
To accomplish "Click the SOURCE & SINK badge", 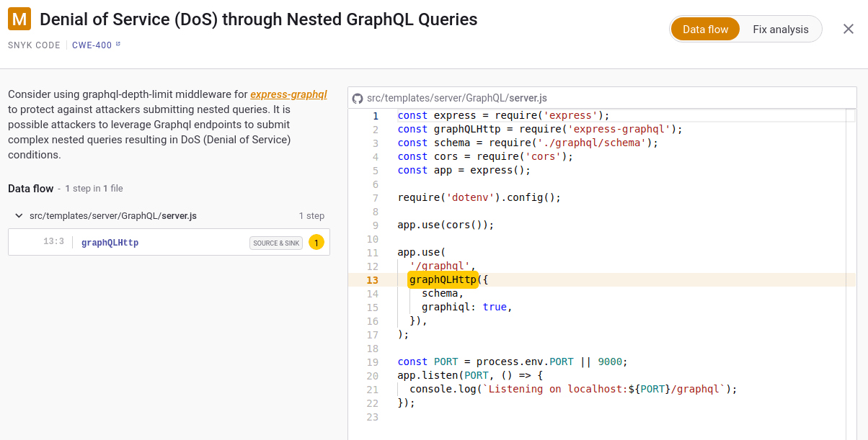I will click(276, 243).
